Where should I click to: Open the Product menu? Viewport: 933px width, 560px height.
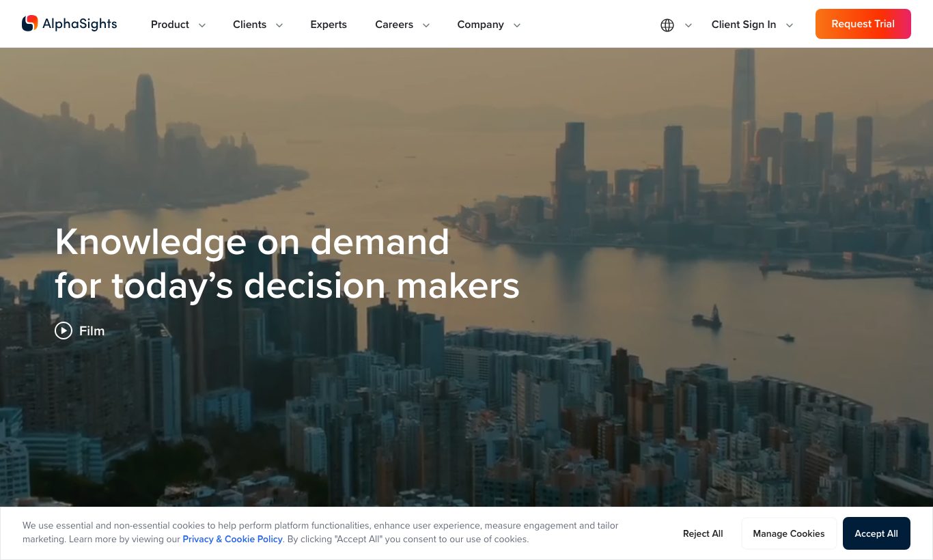pos(170,25)
